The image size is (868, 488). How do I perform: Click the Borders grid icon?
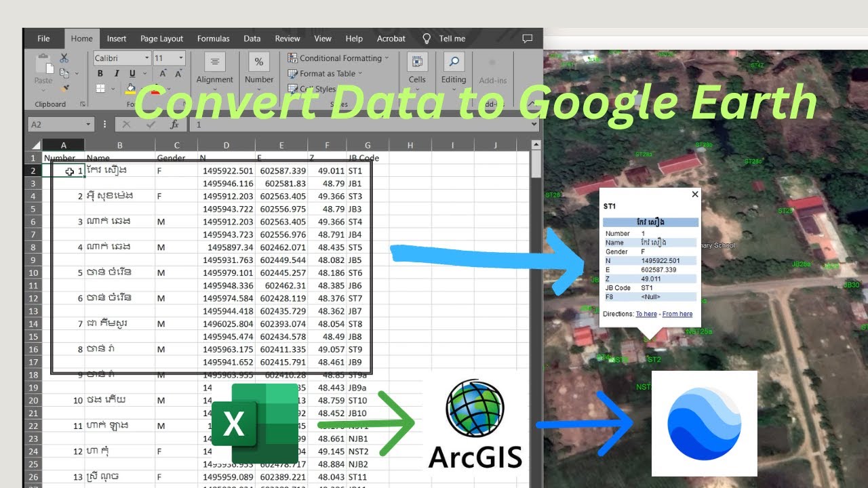click(x=100, y=89)
